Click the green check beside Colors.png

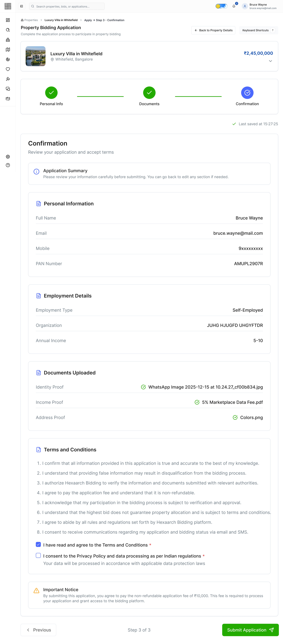tap(235, 418)
